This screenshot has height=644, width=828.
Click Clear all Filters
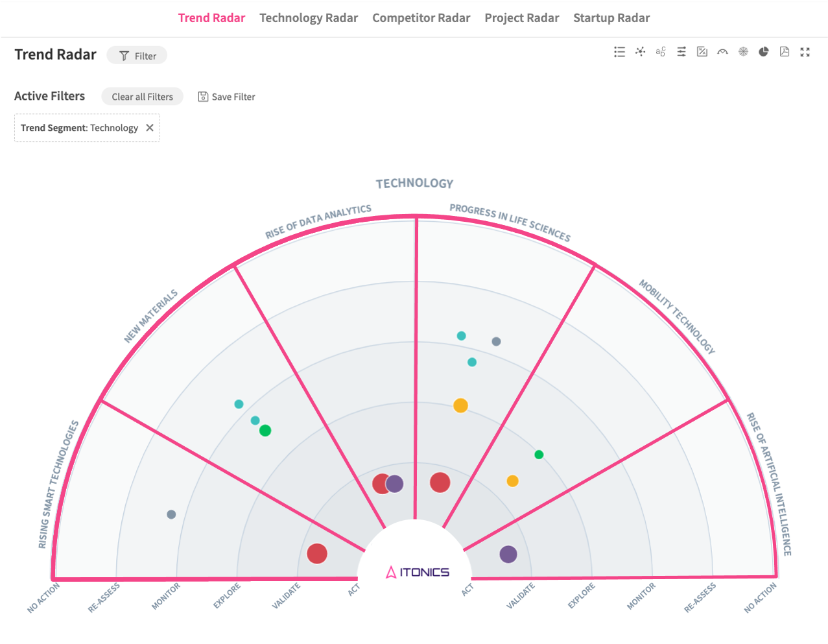coord(142,97)
